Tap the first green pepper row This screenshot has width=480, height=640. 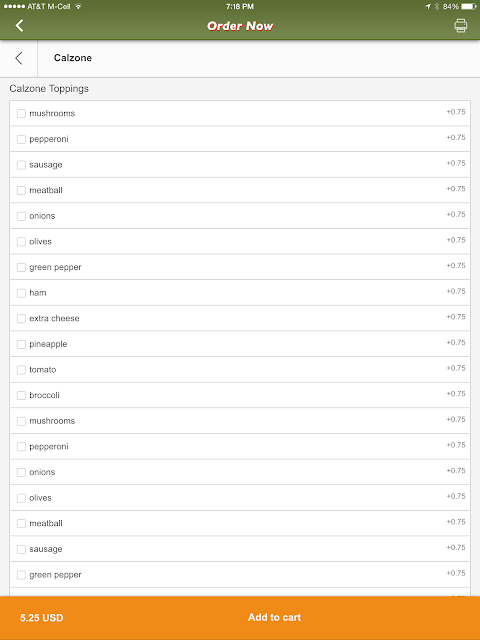point(240,267)
